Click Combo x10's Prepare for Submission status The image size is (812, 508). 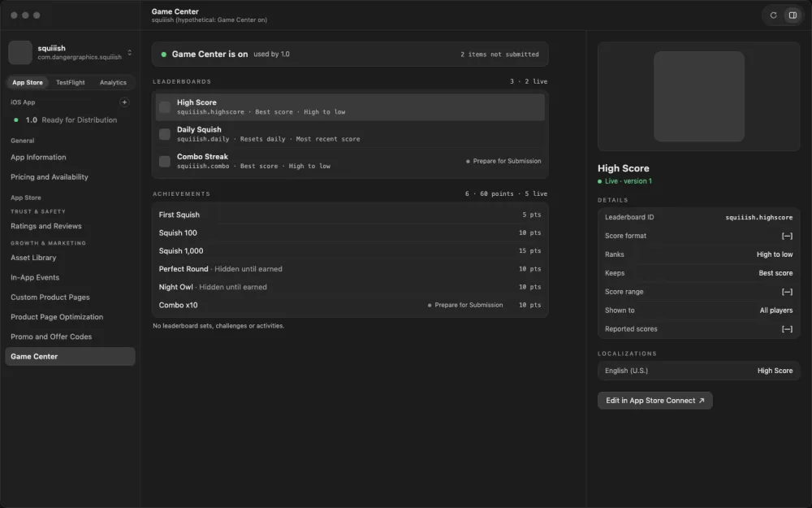pos(465,306)
